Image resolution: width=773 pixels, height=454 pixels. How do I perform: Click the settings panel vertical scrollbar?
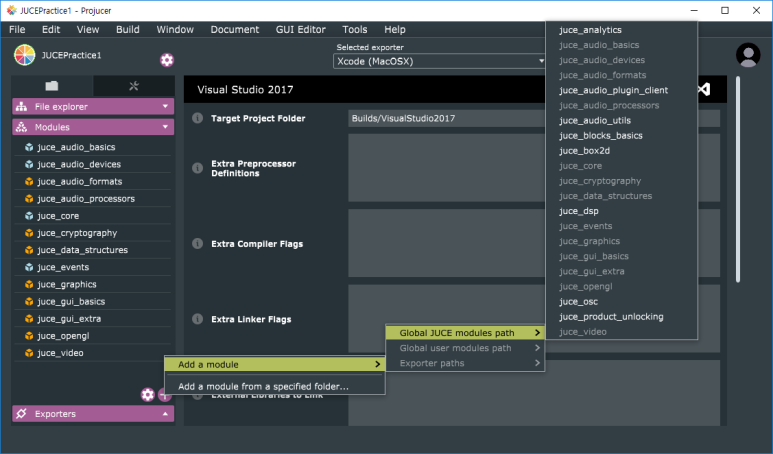[x=738, y=179]
